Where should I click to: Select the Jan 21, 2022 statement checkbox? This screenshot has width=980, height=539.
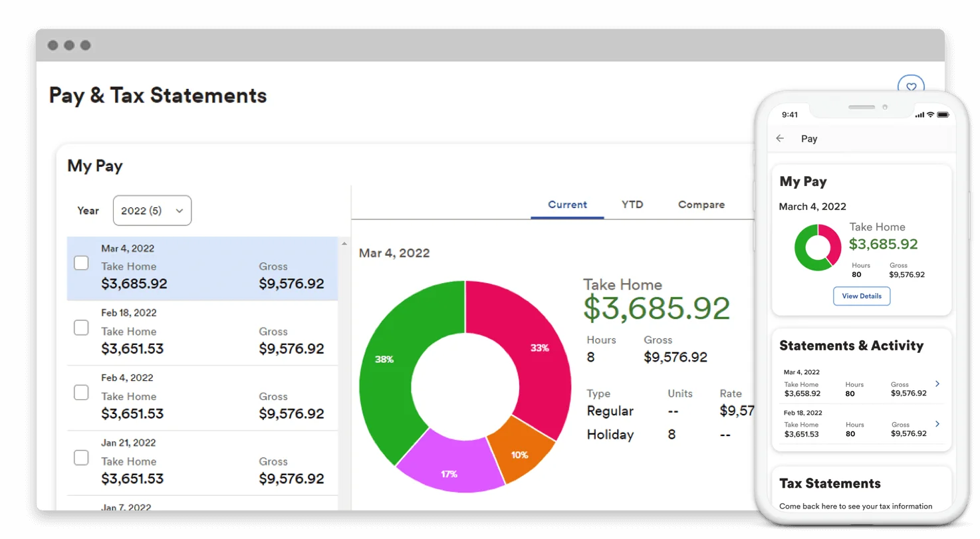pyautogui.click(x=80, y=457)
